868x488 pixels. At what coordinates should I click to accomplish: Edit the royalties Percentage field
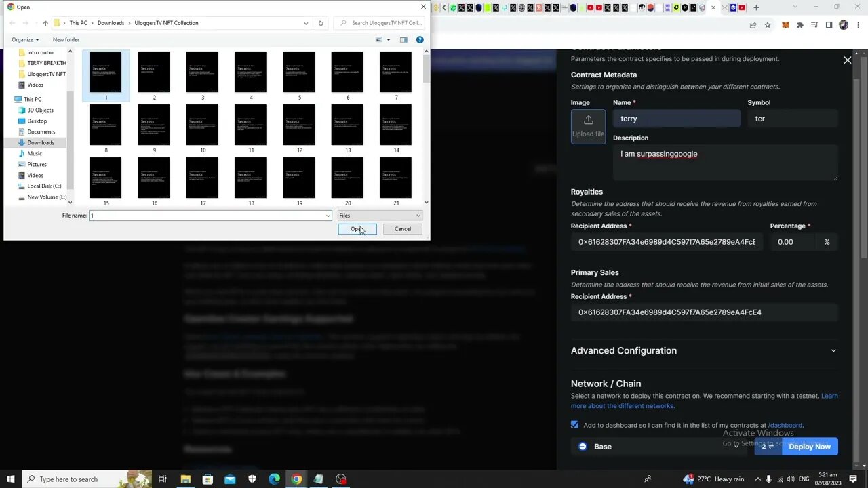pyautogui.click(x=793, y=242)
